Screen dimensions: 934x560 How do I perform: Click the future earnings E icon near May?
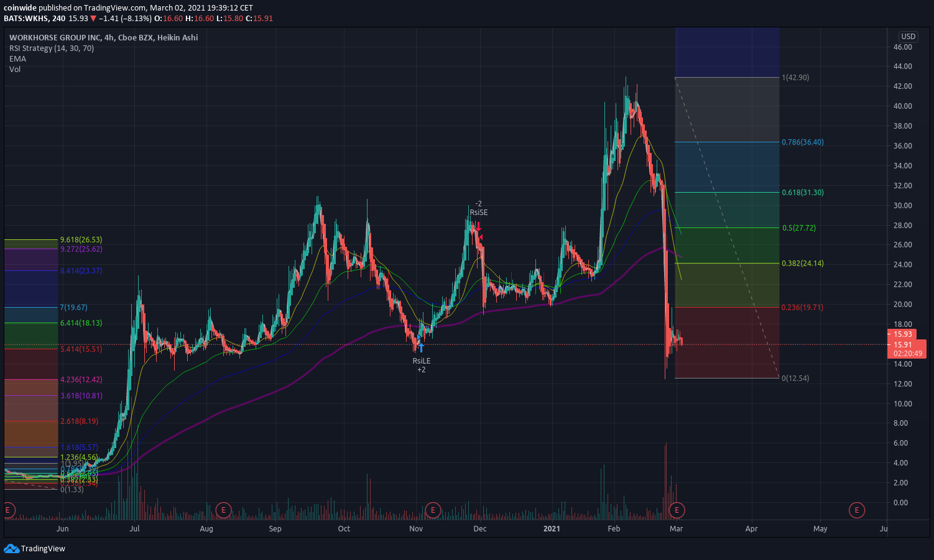[x=857, y=510]
